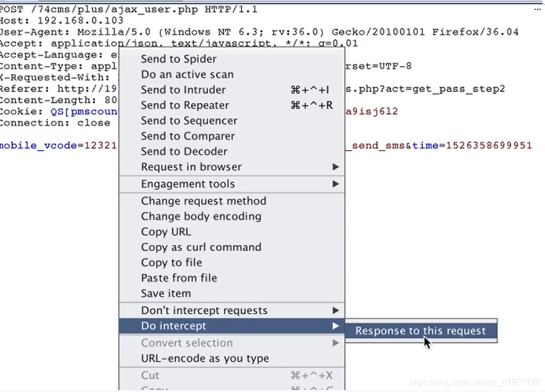
Task: Click the Accept: application/json header line
Action: point(179,43)
